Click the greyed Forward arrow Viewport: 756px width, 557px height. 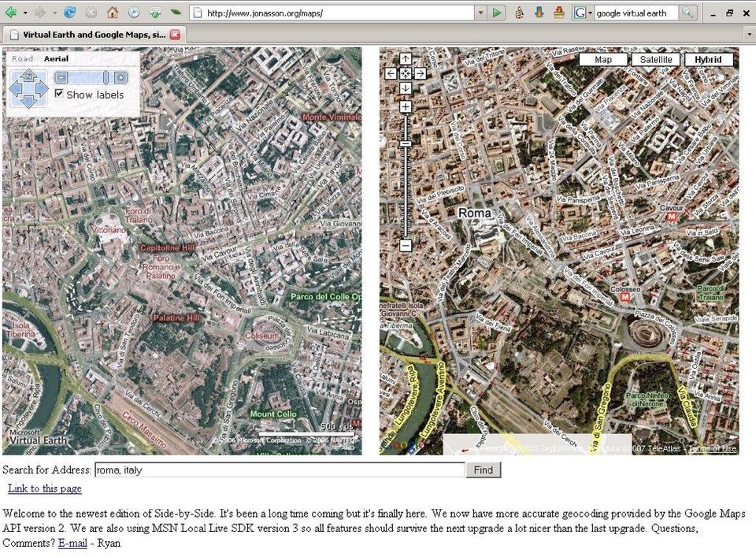pyautogui.click(x=40, y=13)
